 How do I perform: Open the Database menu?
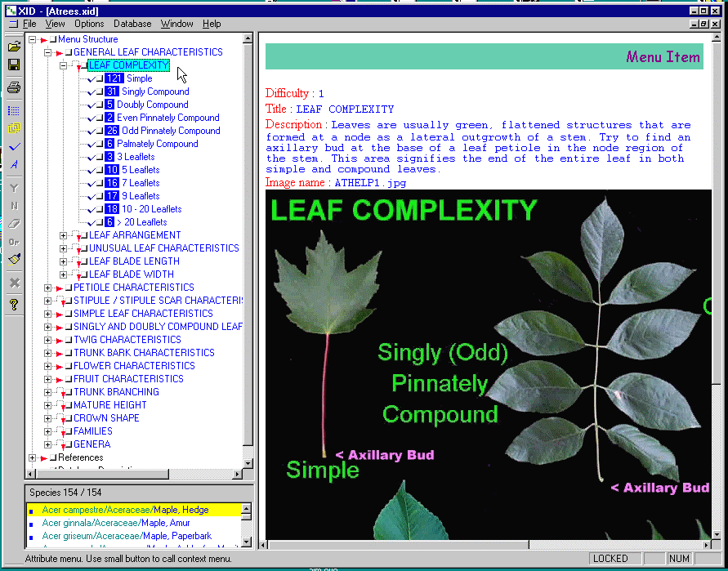click(x=132, y=24)
